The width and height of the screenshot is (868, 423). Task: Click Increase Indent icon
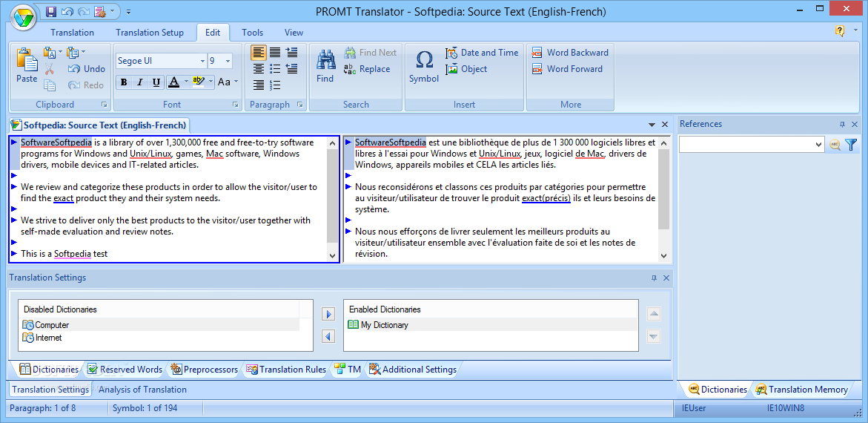click(x=292, y=53)
